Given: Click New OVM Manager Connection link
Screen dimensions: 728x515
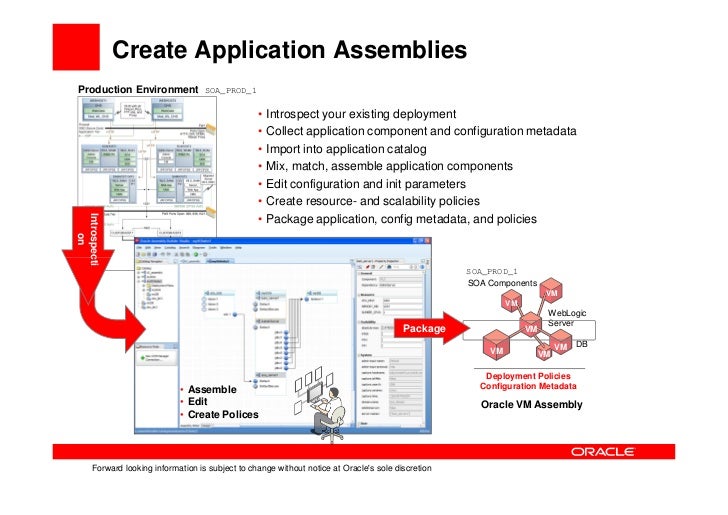Looking at the screenshot, I should point(156,358).
